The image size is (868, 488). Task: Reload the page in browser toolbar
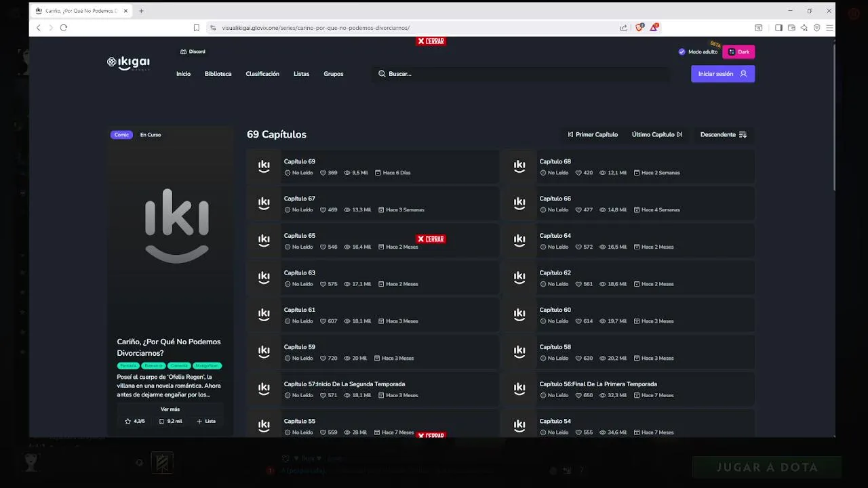tap(64, 28)
